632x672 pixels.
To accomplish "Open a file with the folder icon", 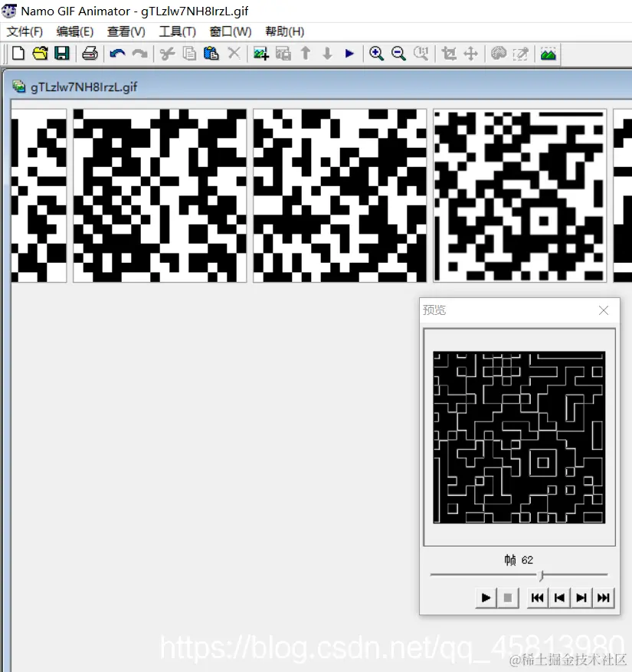I will [x=41, y=54].
